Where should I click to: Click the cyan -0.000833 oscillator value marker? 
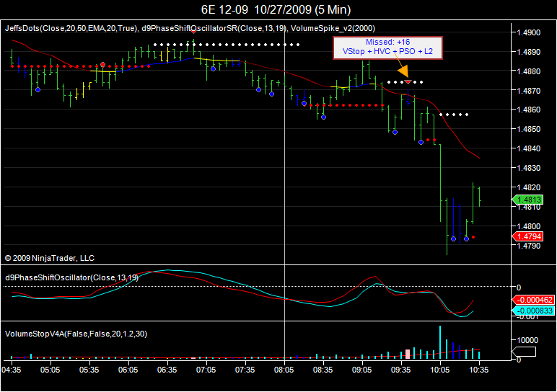[533, 311]
